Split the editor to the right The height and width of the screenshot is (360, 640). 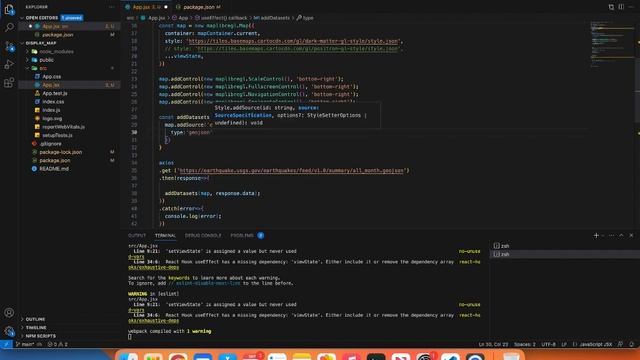(x=621, y=7)
